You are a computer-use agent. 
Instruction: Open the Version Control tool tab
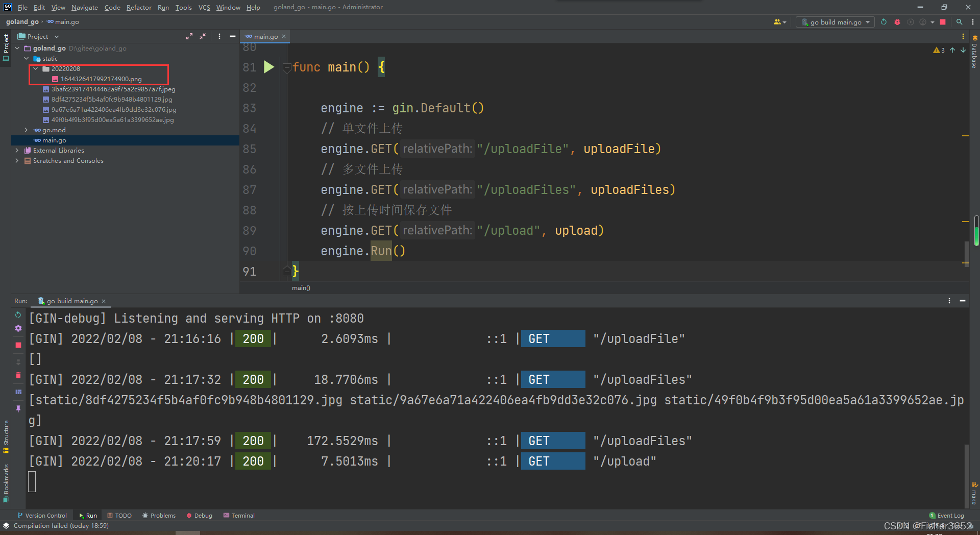click(42, 516)
